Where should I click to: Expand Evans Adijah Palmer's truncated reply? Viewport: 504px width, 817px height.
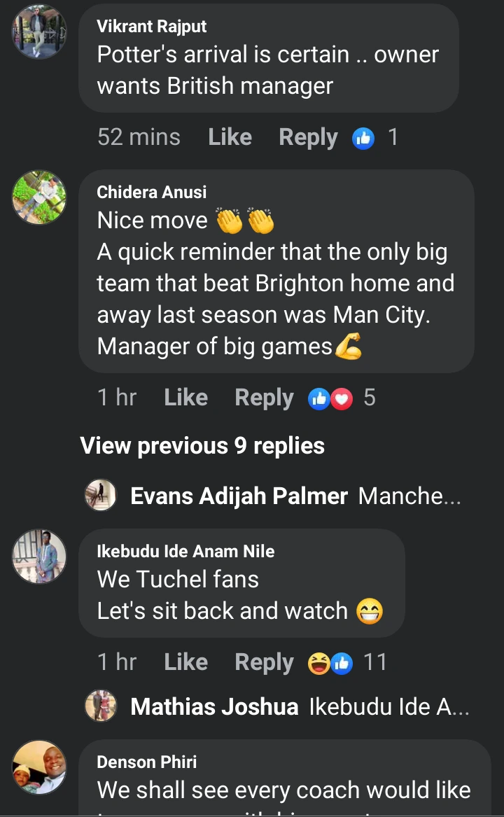409,496
